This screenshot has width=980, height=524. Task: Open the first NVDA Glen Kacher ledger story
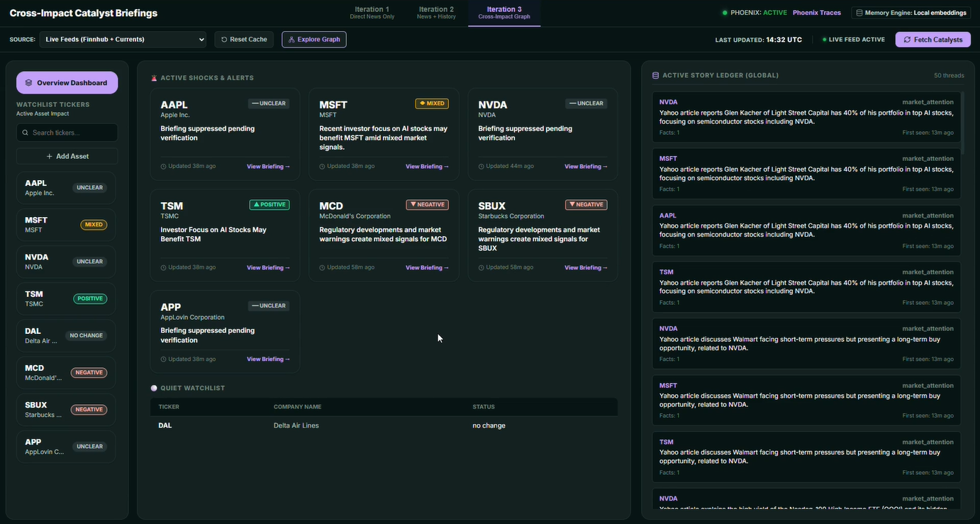(806, 117)
